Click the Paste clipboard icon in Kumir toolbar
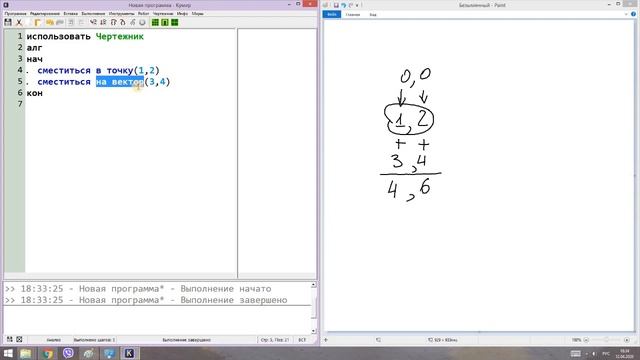640x360 pixels. [37, 22]
